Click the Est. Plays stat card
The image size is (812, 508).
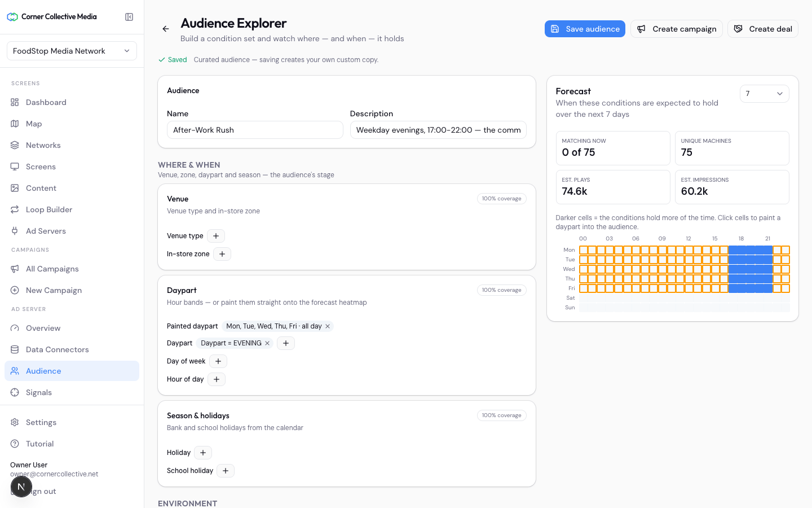(x=613, y=187)
